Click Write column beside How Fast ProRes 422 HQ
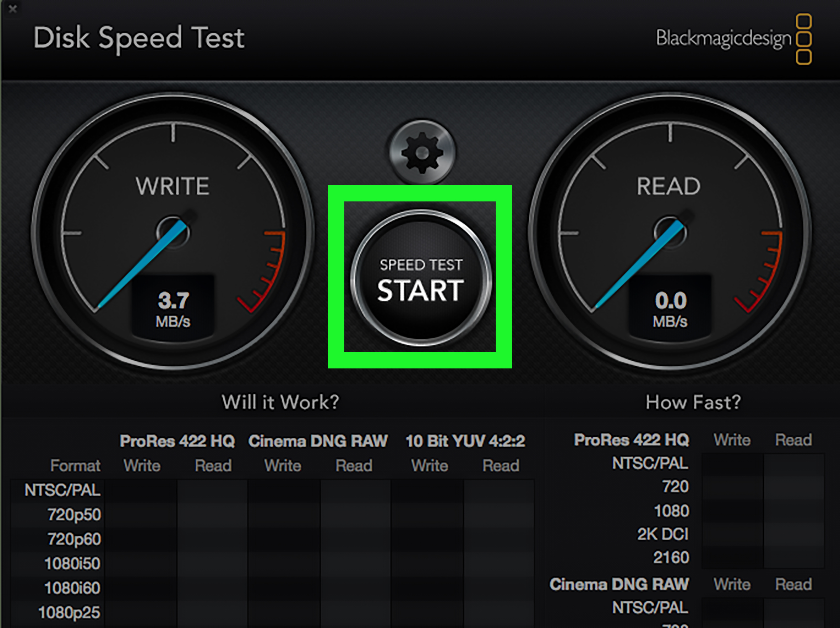The width and height of the screenshot is (840, 628). pos(732,440)
